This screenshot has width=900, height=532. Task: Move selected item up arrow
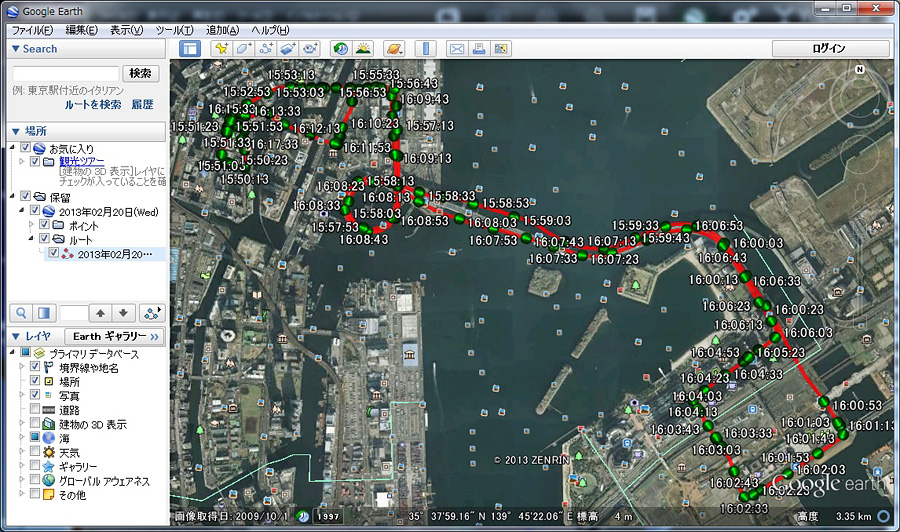click(x=100, y=313)
